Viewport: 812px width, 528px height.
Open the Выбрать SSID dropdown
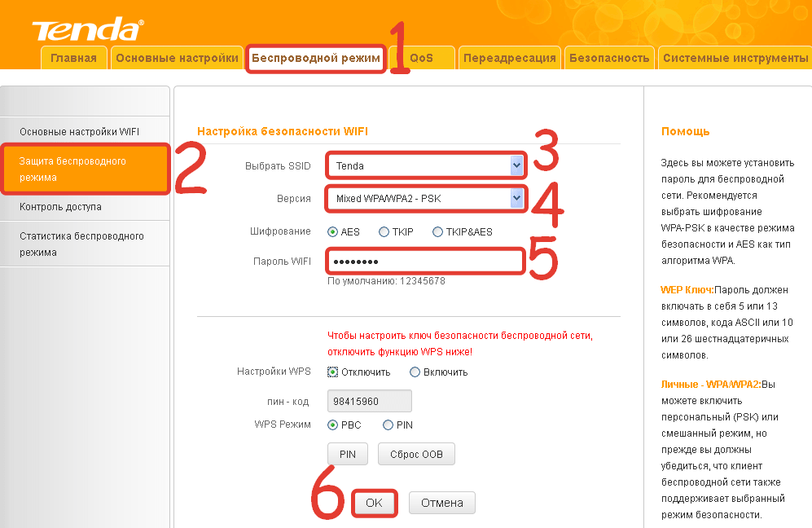[426, 165]
